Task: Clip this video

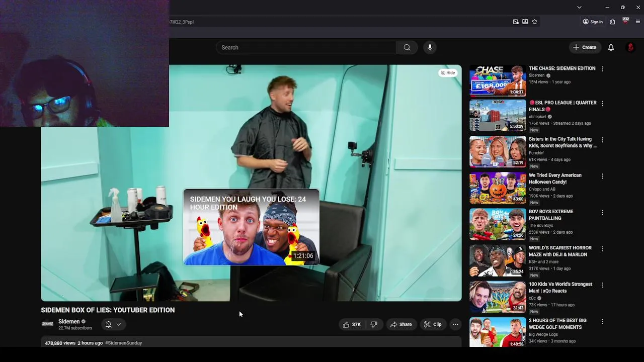Action: coord(433,325)
